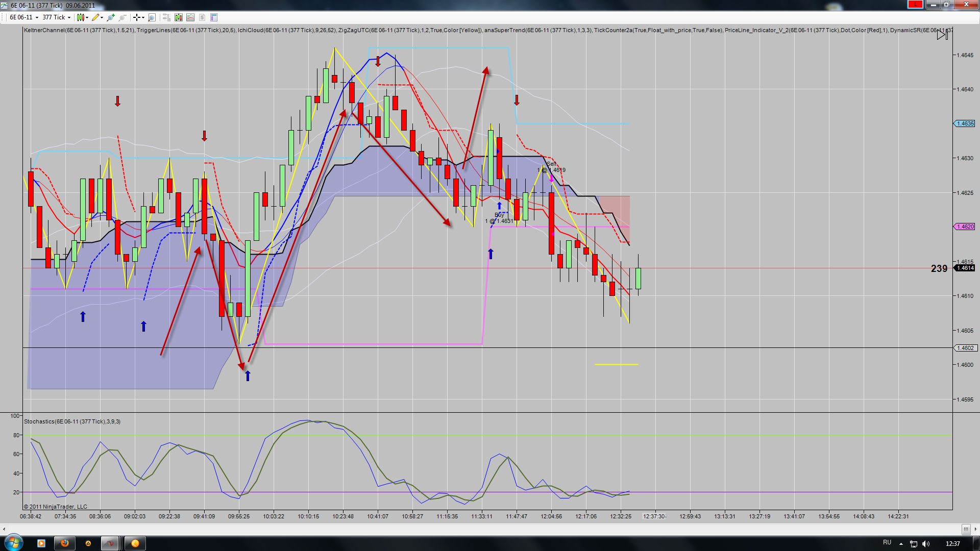Viewport: 980px width, 551px height.
Task: Click the orange round taskbar application icon
Action: click(x=135, y=543)
